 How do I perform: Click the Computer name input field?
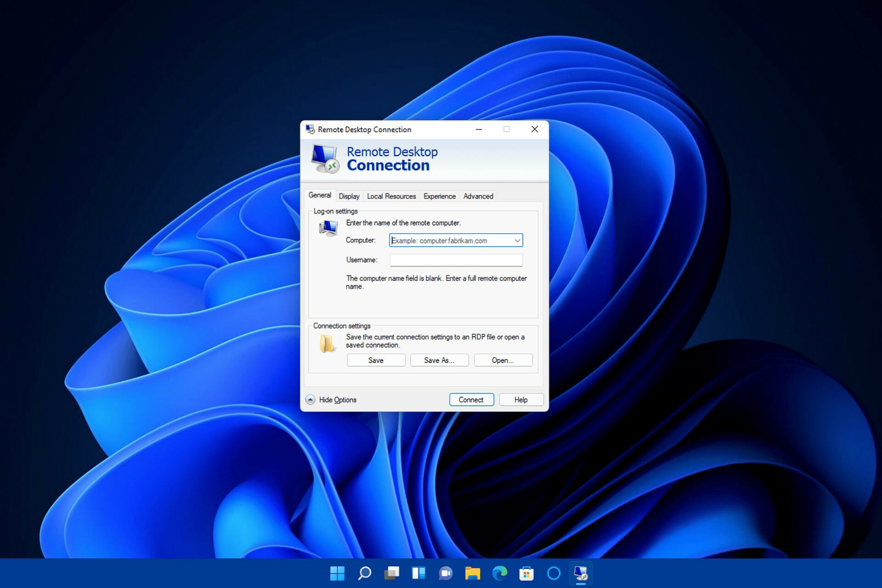pyautogui.click(x=455, y=239)
